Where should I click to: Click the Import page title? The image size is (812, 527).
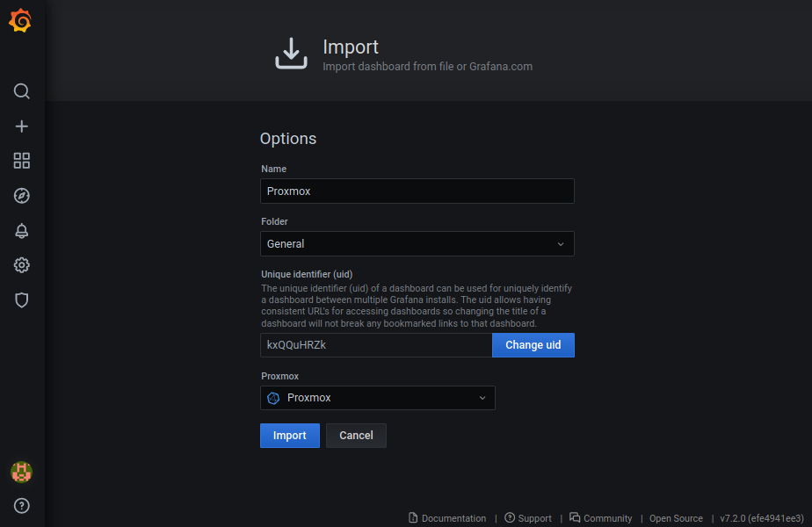click(351, 47)
